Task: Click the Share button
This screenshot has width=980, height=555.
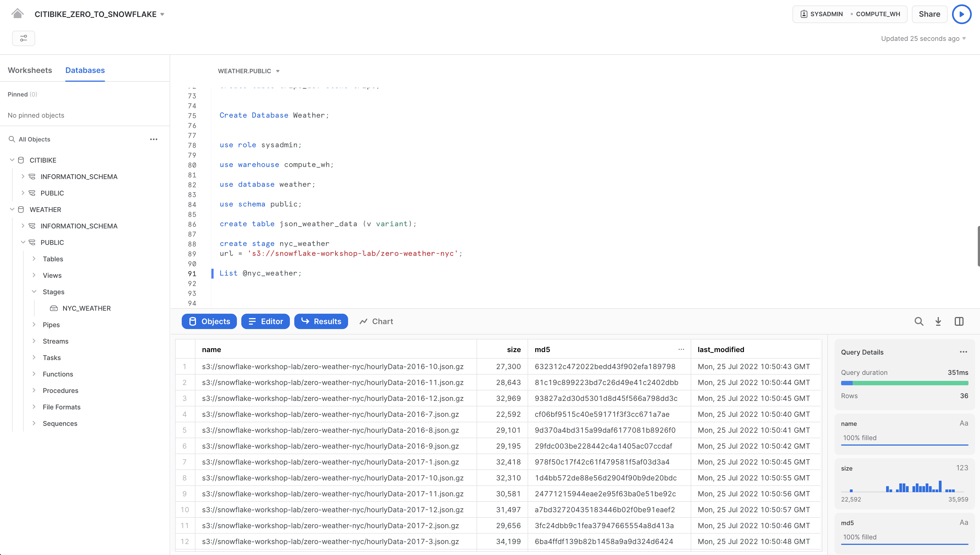Action: click(929, 14)
